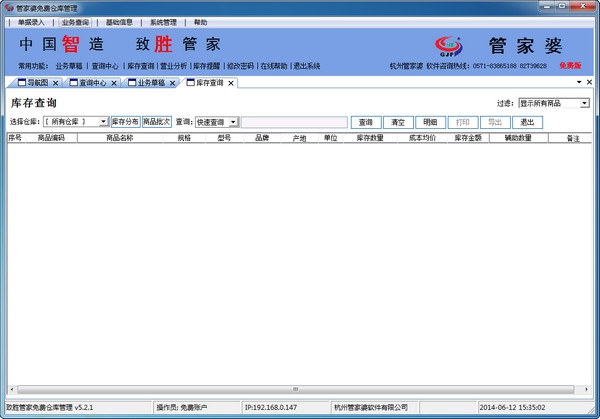Sort by the 序号 column header
The image size is (600, 419).
pos(15,138)
